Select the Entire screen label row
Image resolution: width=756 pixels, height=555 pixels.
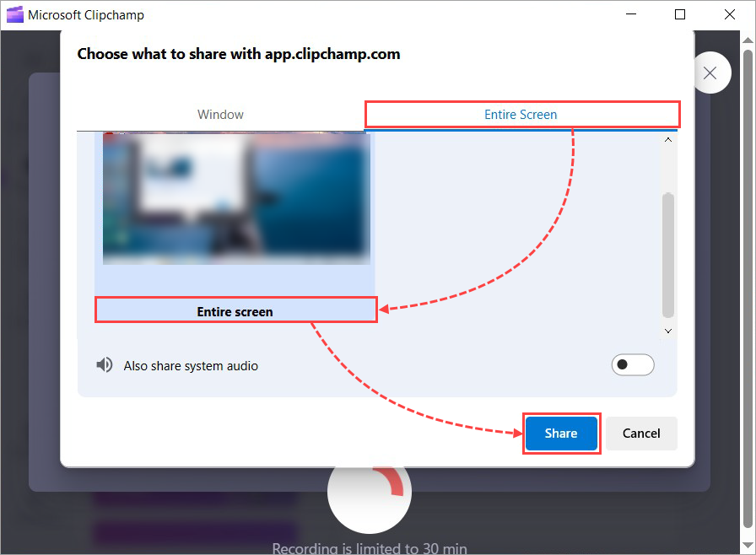(235, 311)
